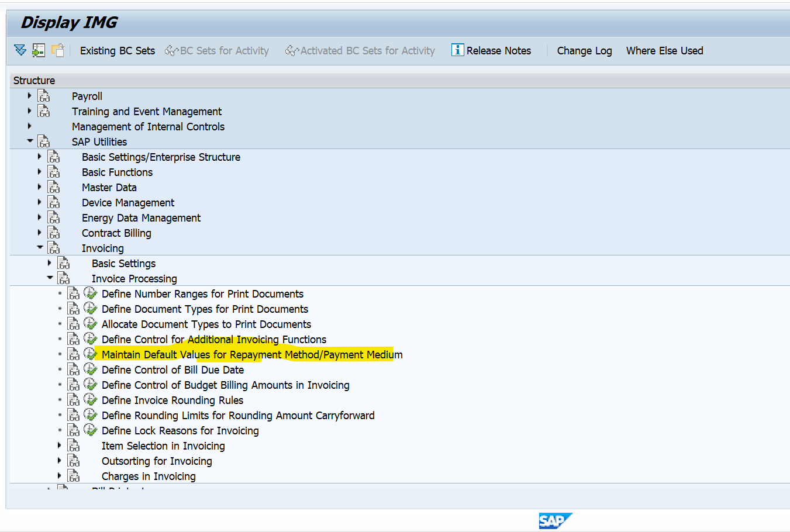
Task: Select Define Number Ranges for Print Documents text
Action: coord(202,294)
